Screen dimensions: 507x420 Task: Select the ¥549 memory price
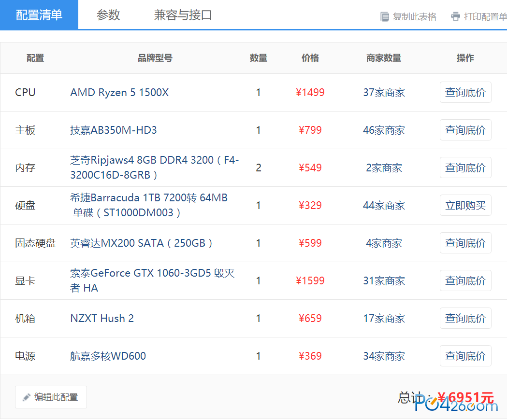[310, 168]
